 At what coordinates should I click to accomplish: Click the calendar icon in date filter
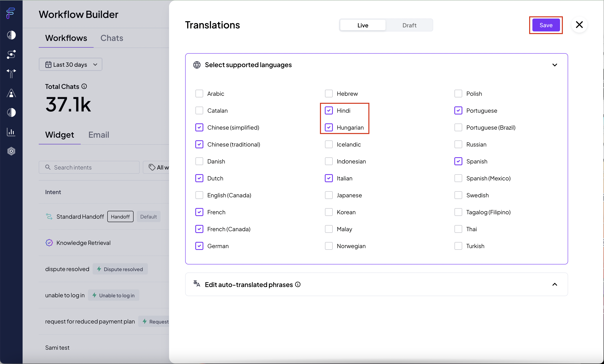48,65
